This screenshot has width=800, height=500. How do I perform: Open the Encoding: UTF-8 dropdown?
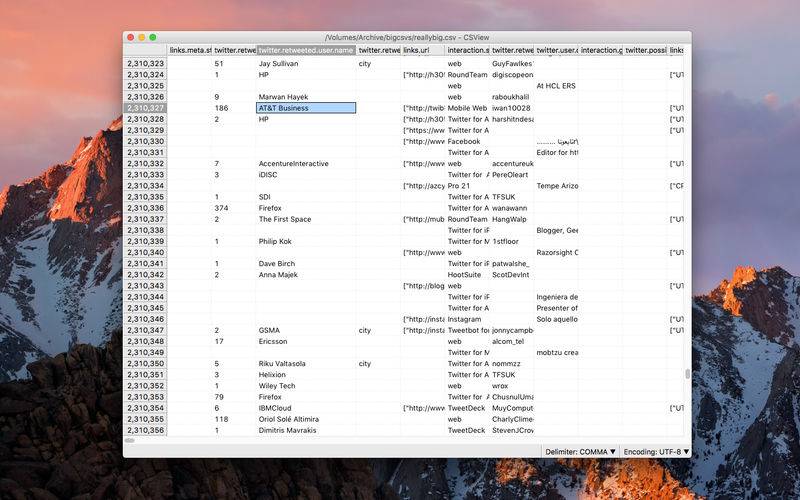tap(656, 452)
